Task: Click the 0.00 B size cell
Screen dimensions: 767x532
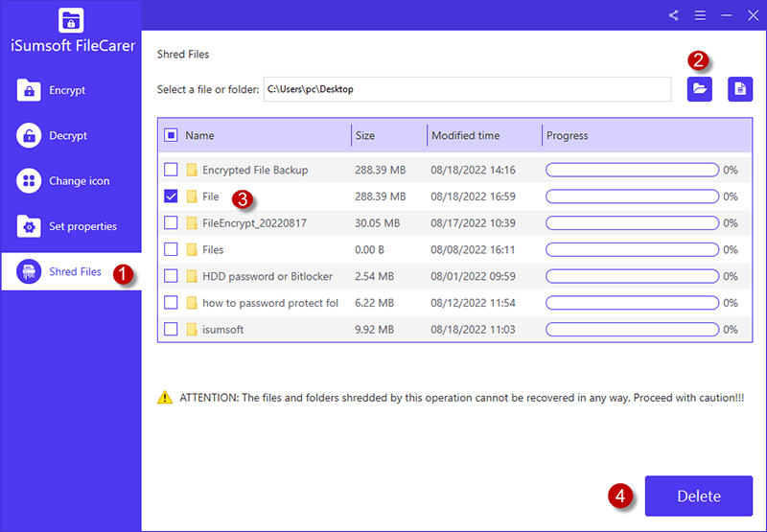Action: click(x=369, y=250)
